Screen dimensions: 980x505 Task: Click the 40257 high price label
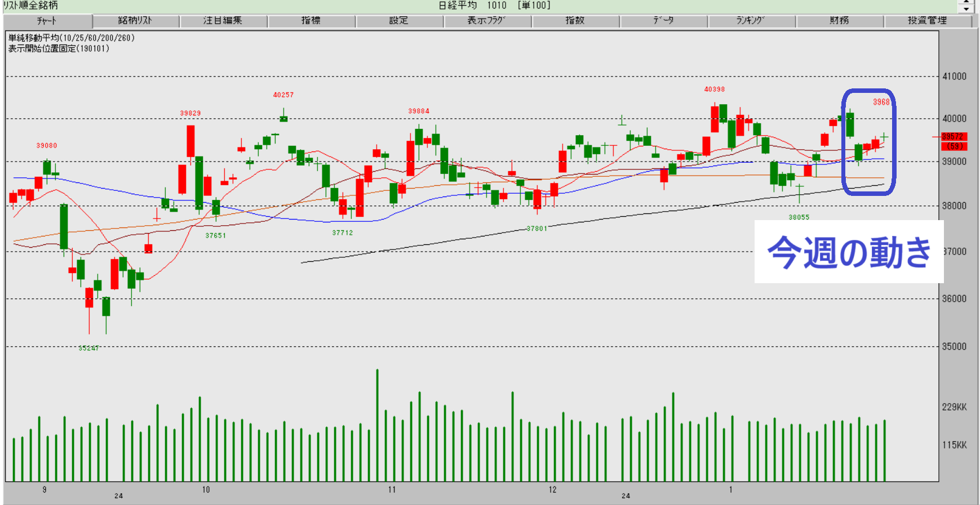click(x=283, y=95)
